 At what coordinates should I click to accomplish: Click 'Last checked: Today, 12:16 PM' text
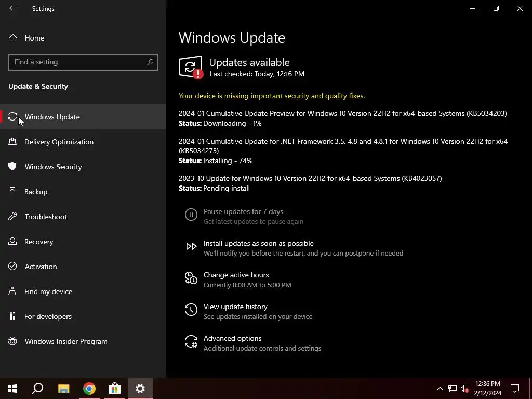point(257,74)
